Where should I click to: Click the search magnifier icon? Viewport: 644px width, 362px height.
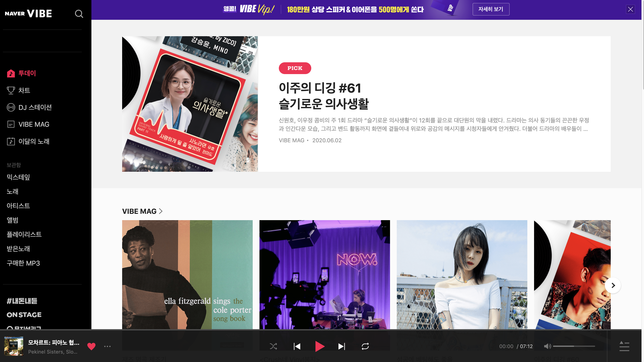pos(79,14)
